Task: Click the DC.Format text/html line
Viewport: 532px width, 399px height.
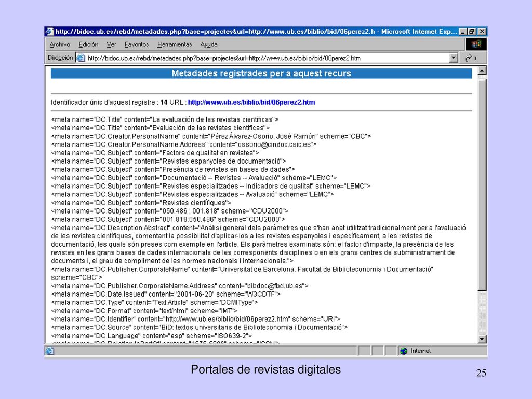Action: [x=144, y=311]
